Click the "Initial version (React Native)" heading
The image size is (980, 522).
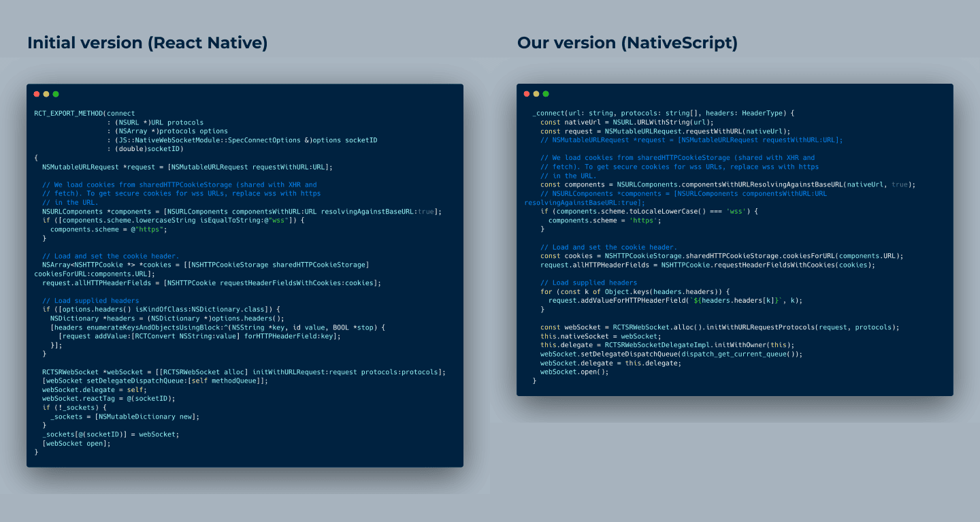tap(147, 43)
